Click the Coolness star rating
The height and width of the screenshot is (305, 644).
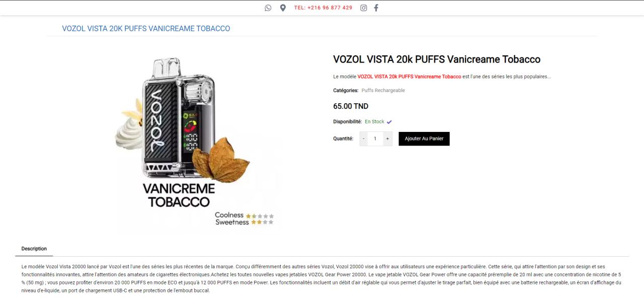pyautogui.click(x=260, y=216)
